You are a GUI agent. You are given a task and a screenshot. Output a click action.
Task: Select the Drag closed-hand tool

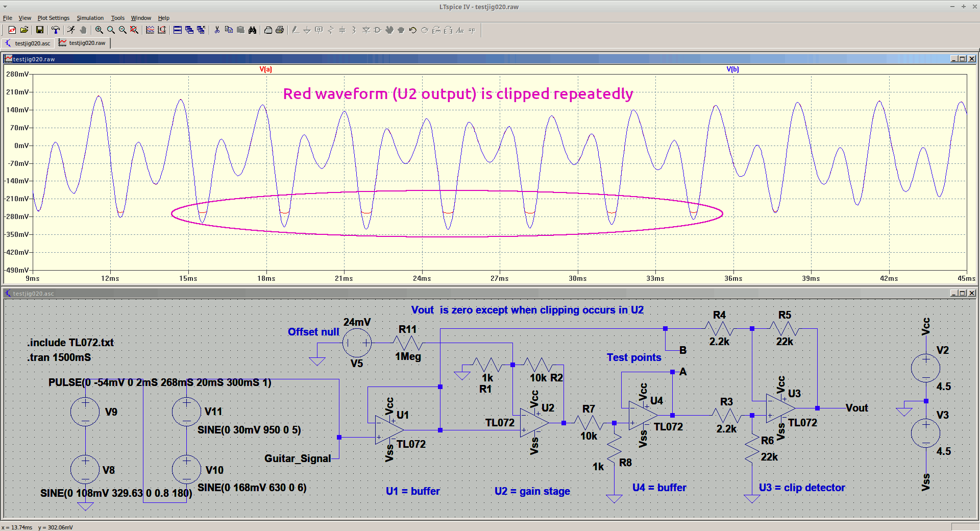pos(401,30)
